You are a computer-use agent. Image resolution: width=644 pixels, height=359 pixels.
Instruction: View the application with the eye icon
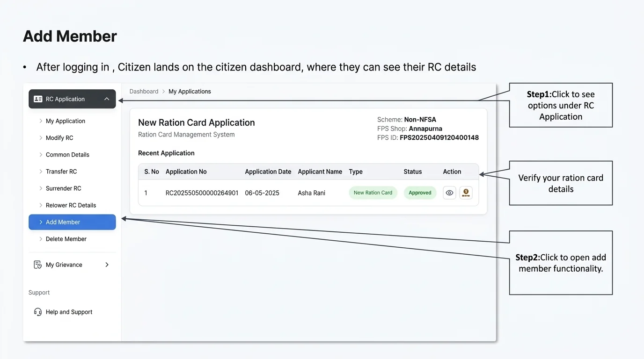coord(449,193)
